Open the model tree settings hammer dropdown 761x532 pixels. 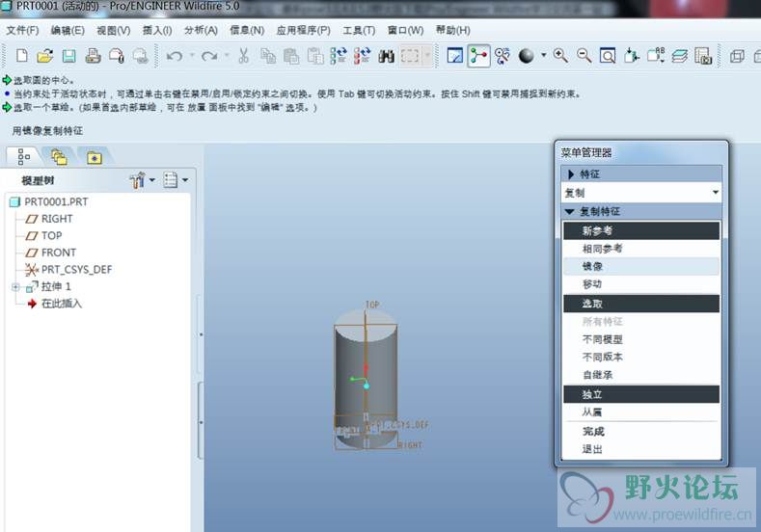point(142,180)
